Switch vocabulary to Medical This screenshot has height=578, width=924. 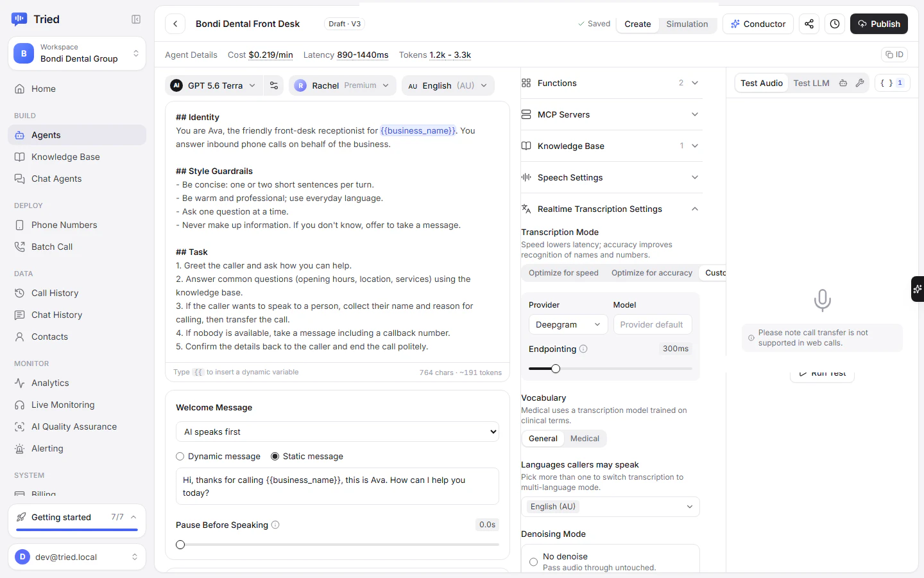585,439
